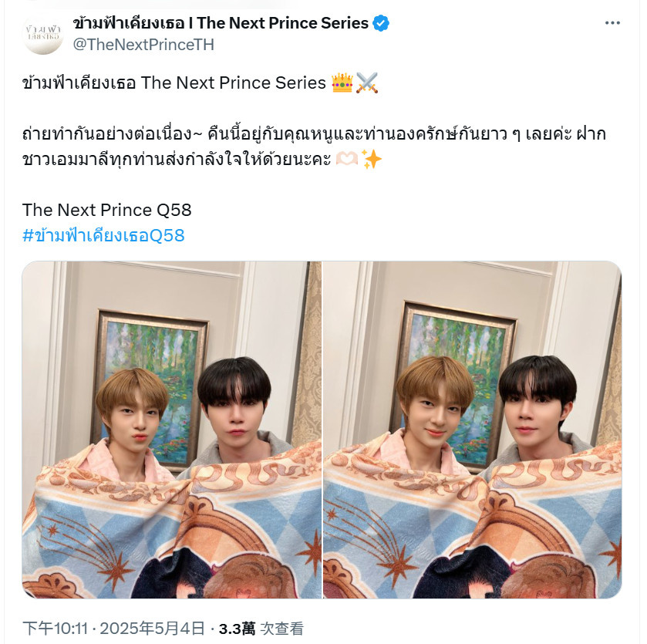Open the left photo with pouting pose
Screen dimensions: 647x644
click(x=172, y=430)
